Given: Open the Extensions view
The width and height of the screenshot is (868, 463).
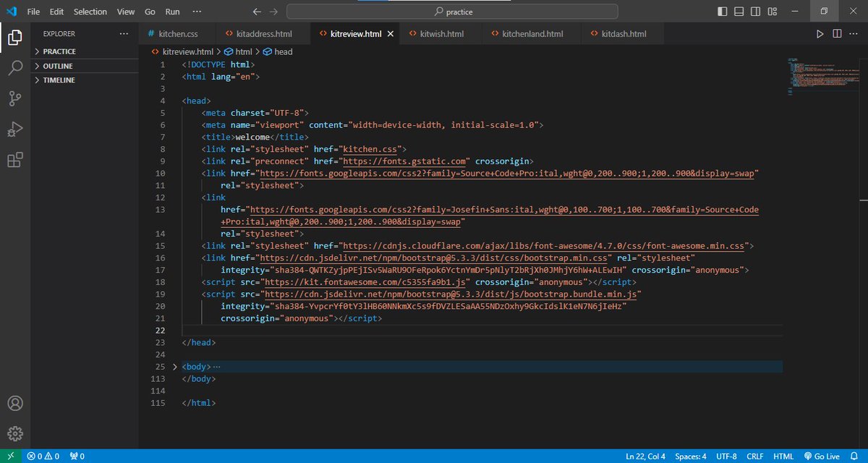Looking at the screenshot, I should 15,161.
